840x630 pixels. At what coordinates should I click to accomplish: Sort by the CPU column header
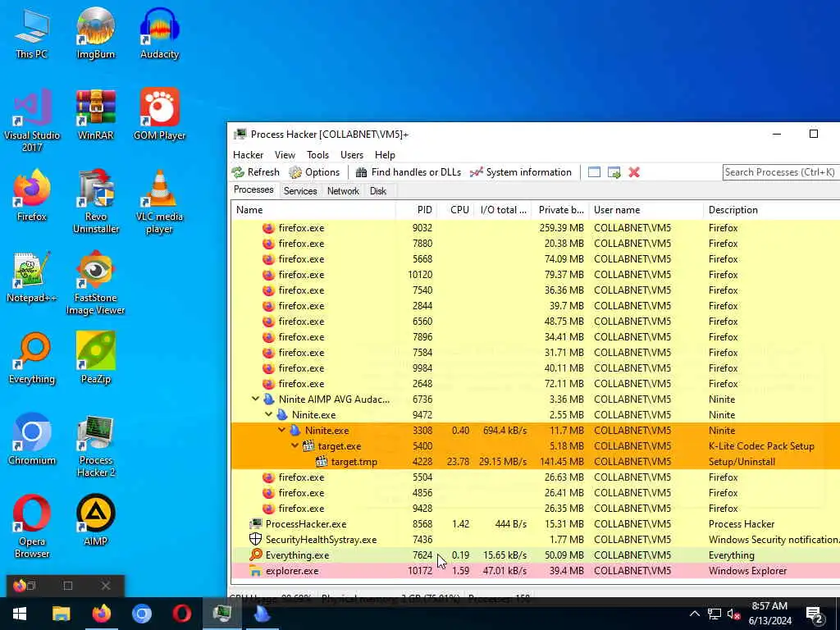456,210
